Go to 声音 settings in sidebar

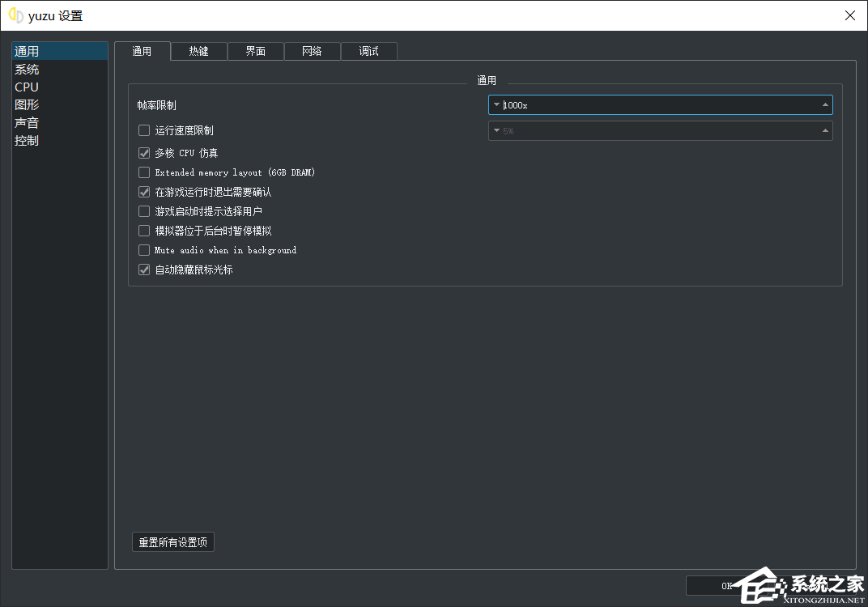pos(27,123)
